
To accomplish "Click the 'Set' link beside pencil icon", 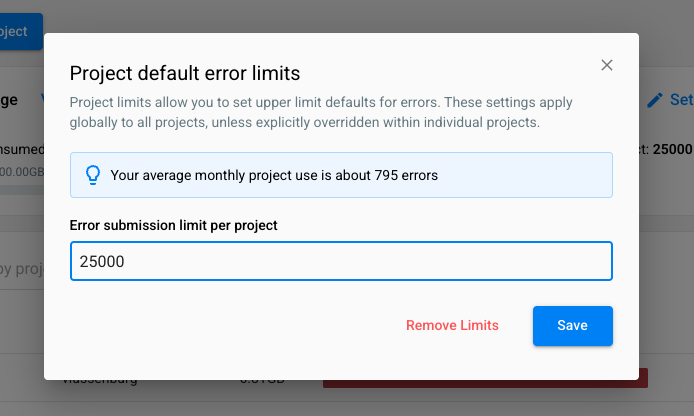I will (x=681, y=100).
